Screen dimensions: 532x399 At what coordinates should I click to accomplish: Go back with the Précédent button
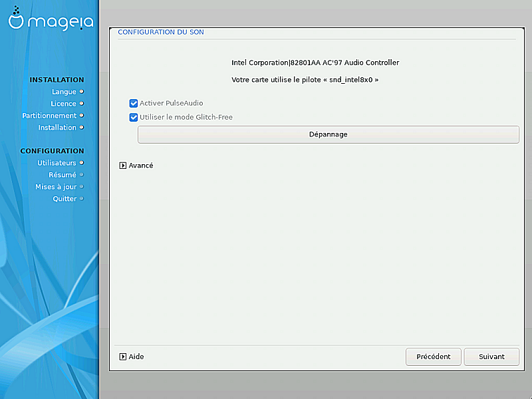(433, 357)
